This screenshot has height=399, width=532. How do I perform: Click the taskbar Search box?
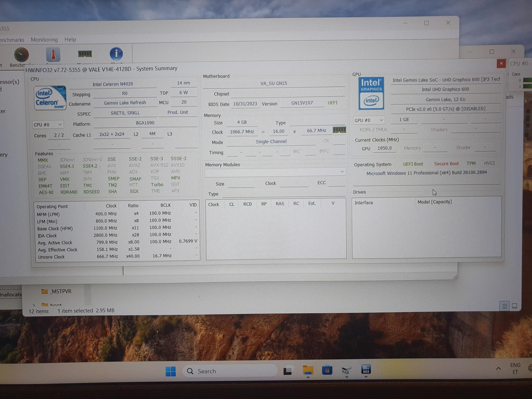pos(230,371)
